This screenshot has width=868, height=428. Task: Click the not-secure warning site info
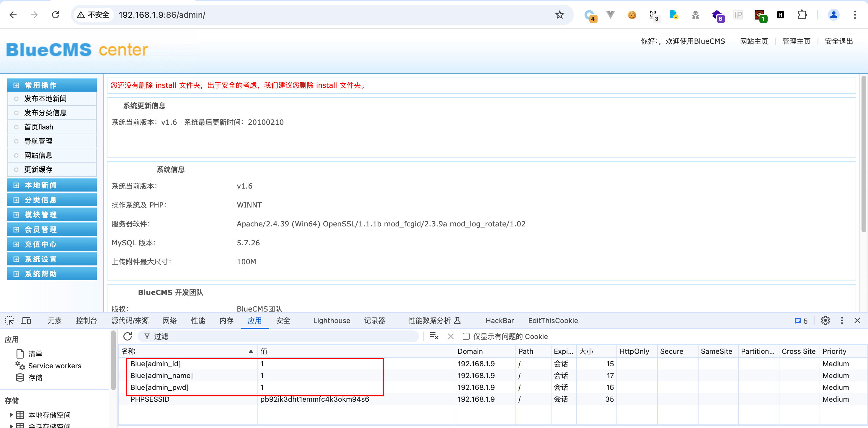[x=93, y=15]
